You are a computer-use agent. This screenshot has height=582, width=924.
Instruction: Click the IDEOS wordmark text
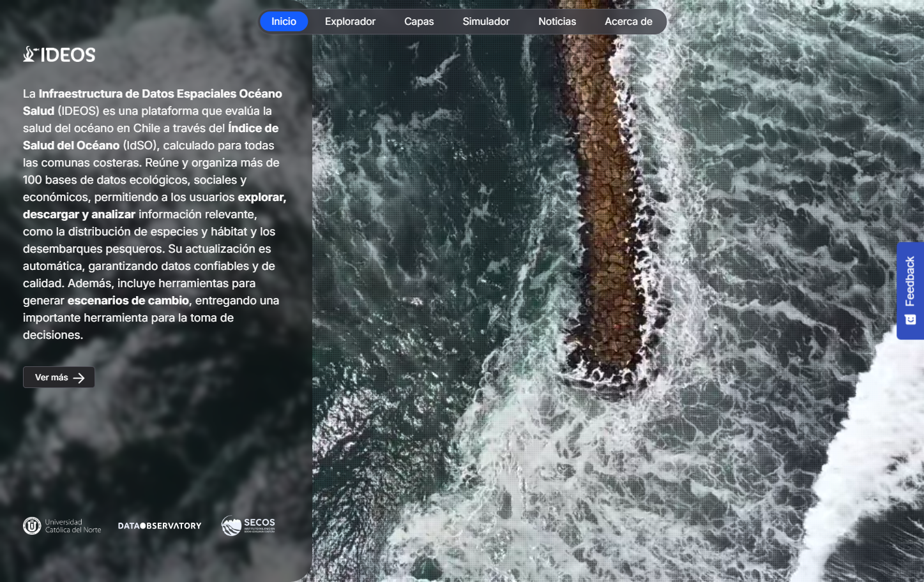tap(68, 55)
